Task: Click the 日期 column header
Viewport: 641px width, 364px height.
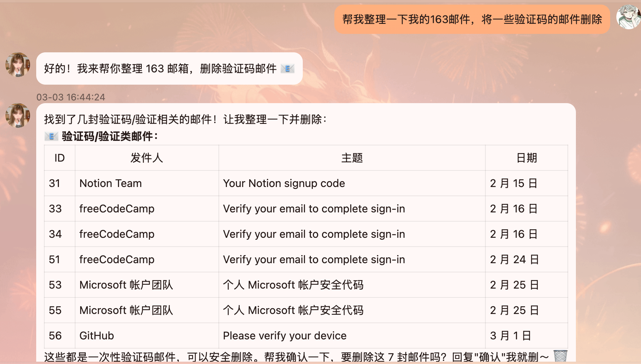Action: 527,158
